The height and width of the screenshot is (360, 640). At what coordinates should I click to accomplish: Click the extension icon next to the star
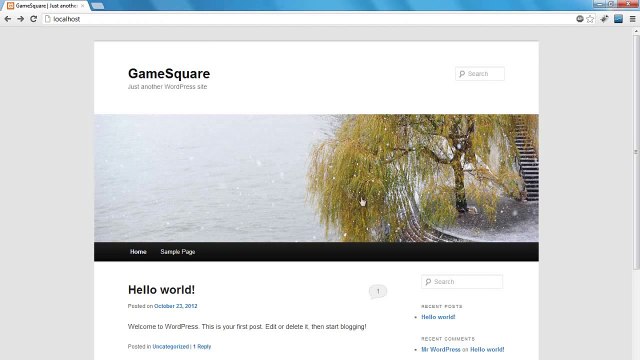click(604, 19)
